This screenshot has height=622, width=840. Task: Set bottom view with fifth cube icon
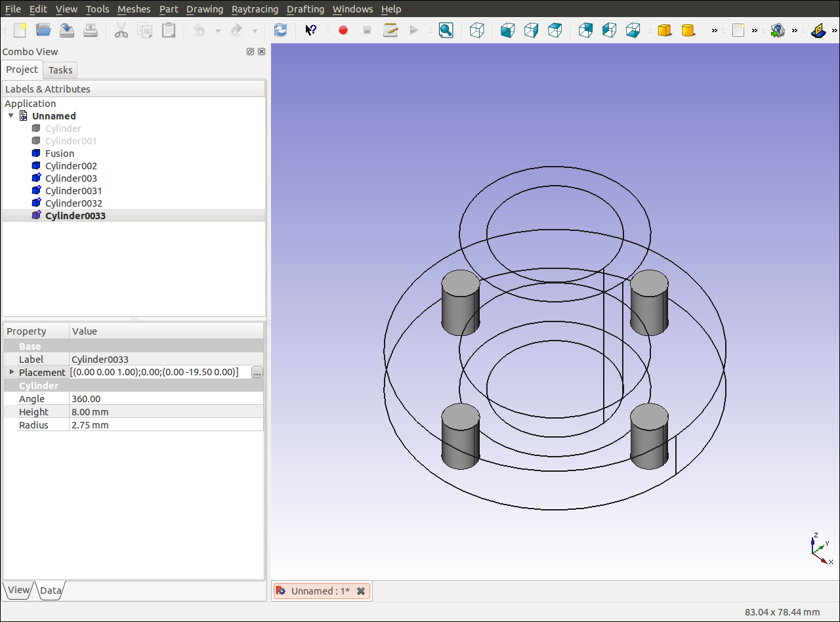609,30
